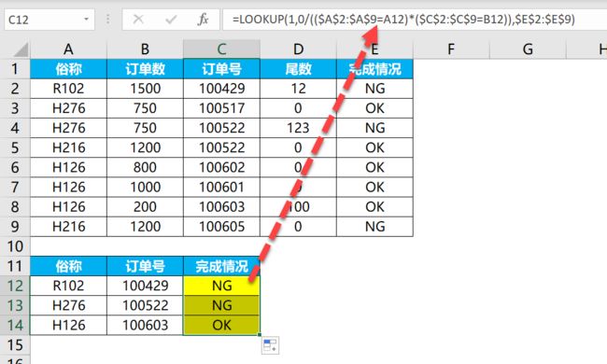Select row 9 header

coord(15,227)
